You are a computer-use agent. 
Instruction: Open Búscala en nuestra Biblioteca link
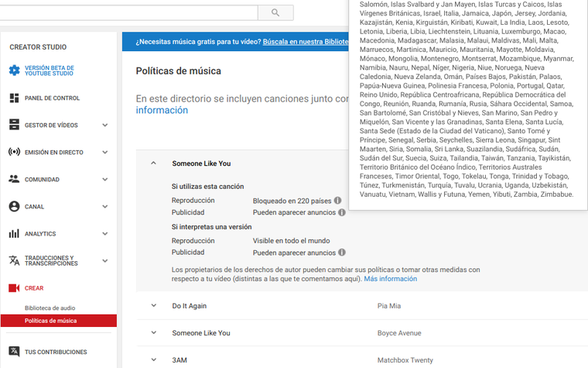click(x=306, y=42)
